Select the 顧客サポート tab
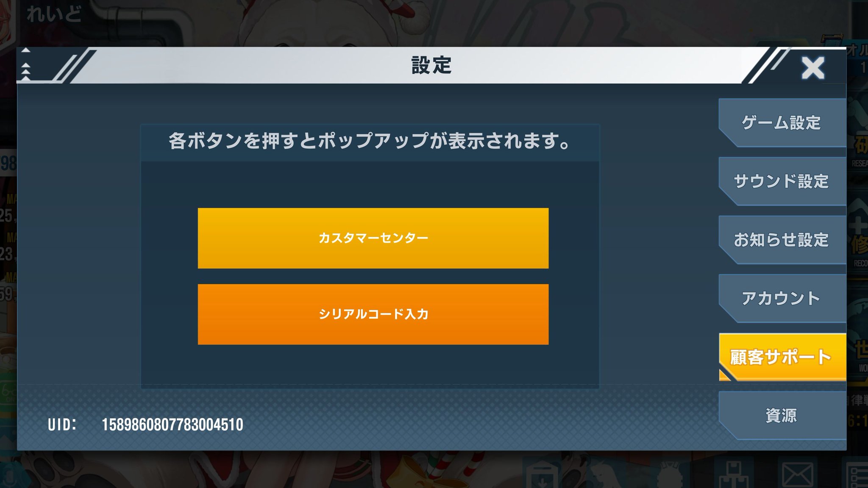Viewport: 868px width, 488px height. tap(782, 357)
